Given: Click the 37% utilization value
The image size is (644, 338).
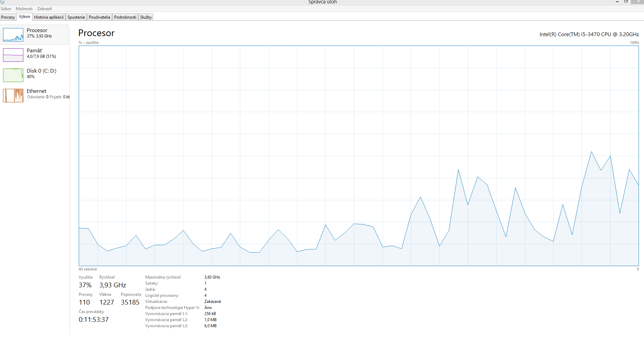Looking at the screenshot, I should (85, 285).
